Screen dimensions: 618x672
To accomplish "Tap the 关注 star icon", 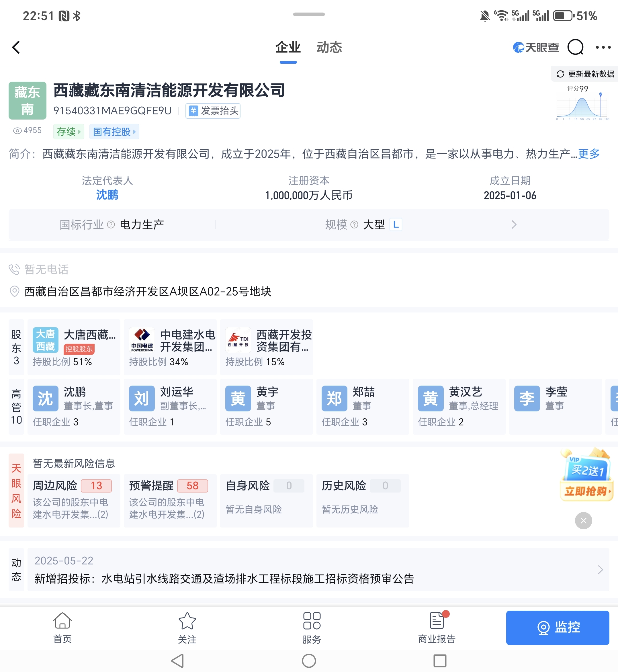I will 187,622.
